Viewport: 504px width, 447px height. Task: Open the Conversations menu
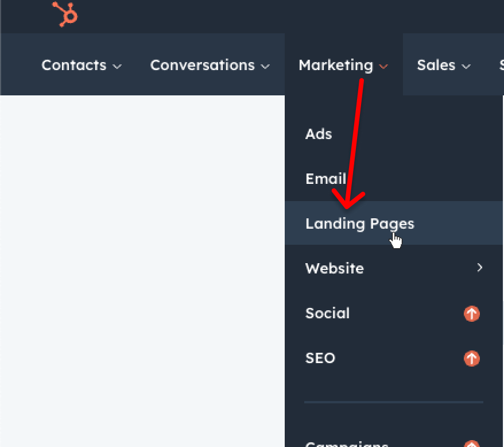coord(202,65)
